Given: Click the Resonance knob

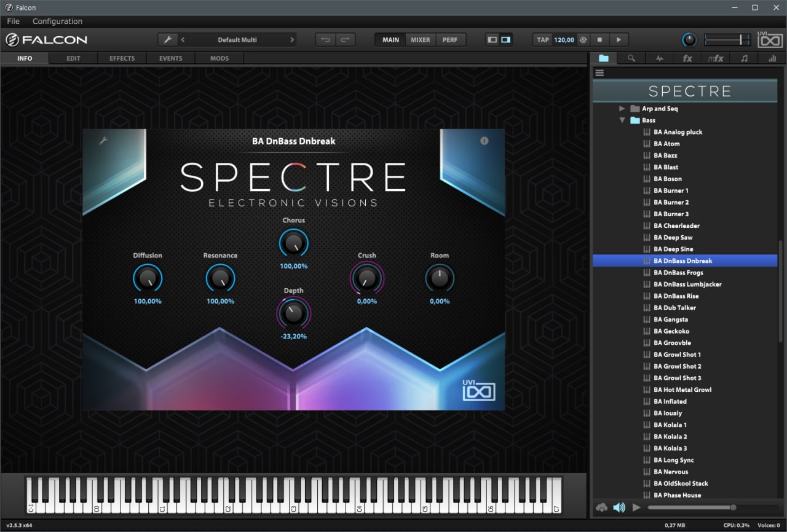Looking at the screenshot, I should point(220,279).
